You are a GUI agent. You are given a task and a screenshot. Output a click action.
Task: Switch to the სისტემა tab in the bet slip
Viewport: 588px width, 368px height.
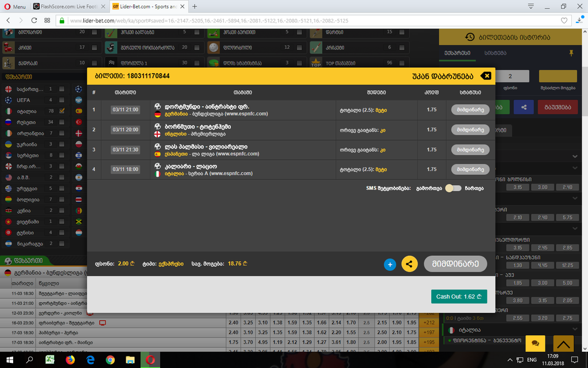pyautogui.click(x=495, y=53)
